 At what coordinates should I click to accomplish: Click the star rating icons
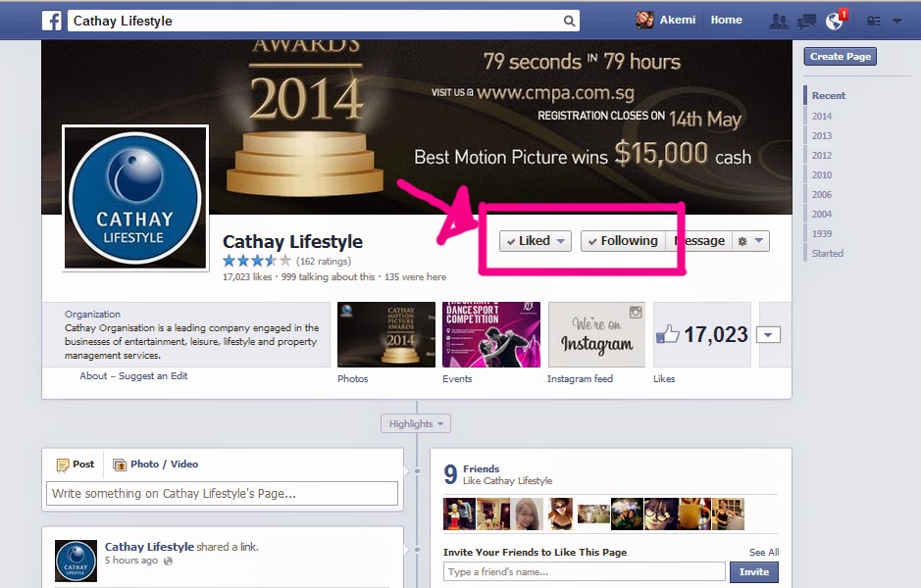click(257, 261)
